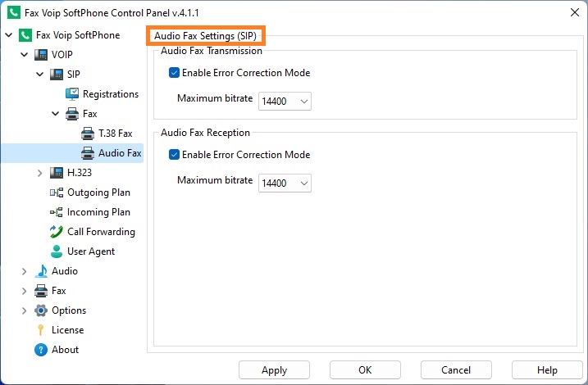Collapse the SIP tree node
Image resolution: width=588 pixels, height=385 pixels.
tap(39, 75)
